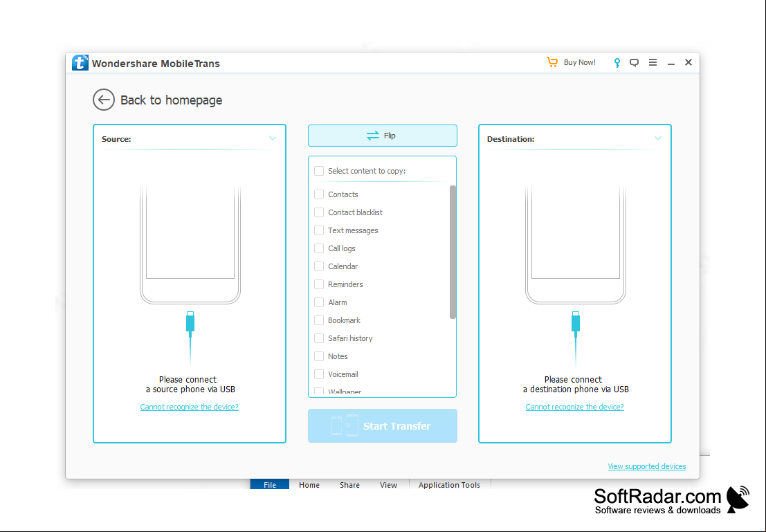Click the Wondershare MobileTrans logo icon
The height and width of the screenshot is (532, 766).
tap(80, 63)
